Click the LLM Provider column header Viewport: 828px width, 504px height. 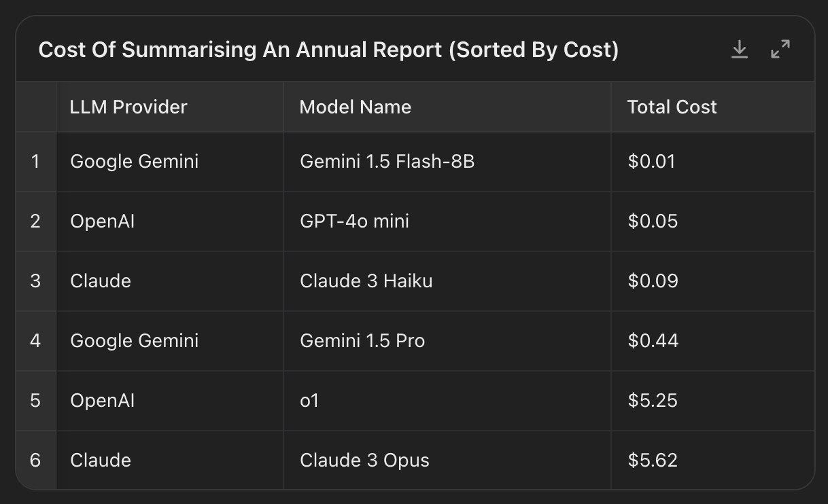tap(128, 107)
